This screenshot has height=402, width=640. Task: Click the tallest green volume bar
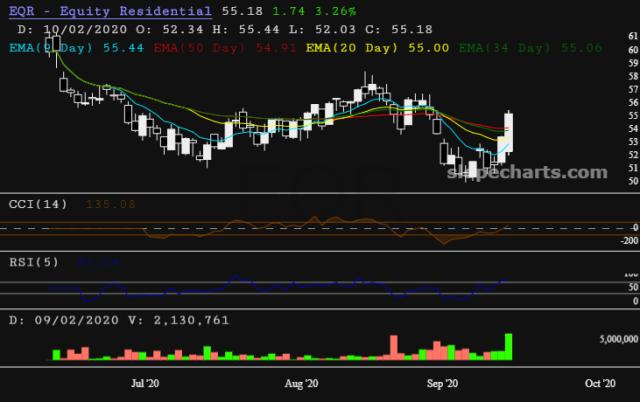509,346
